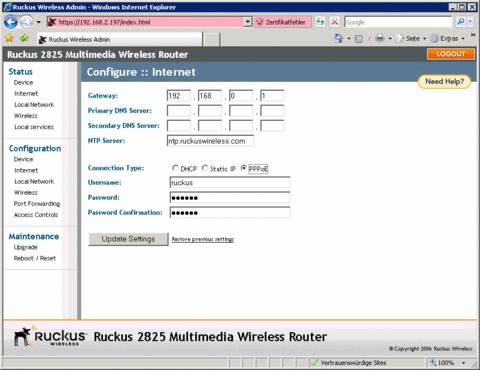Screen dimensions: 480x370
Task: Open Status Local services page
Action: click(x=34, y=127)
